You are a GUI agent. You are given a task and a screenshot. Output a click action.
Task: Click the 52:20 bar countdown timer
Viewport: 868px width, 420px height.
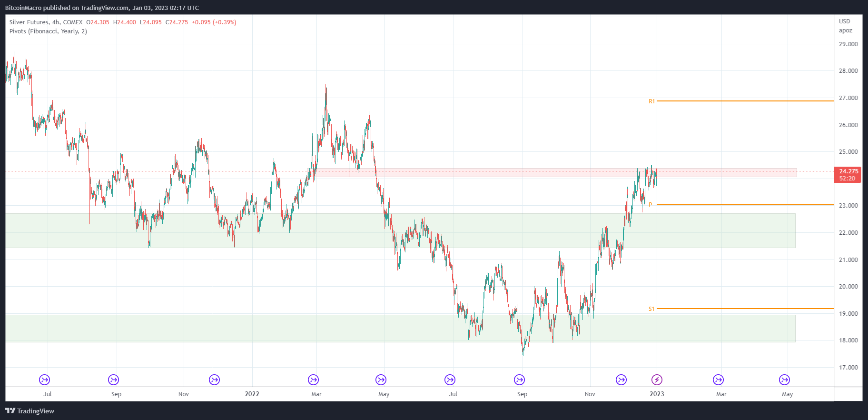pyautogui.click(x=847, y=179)
